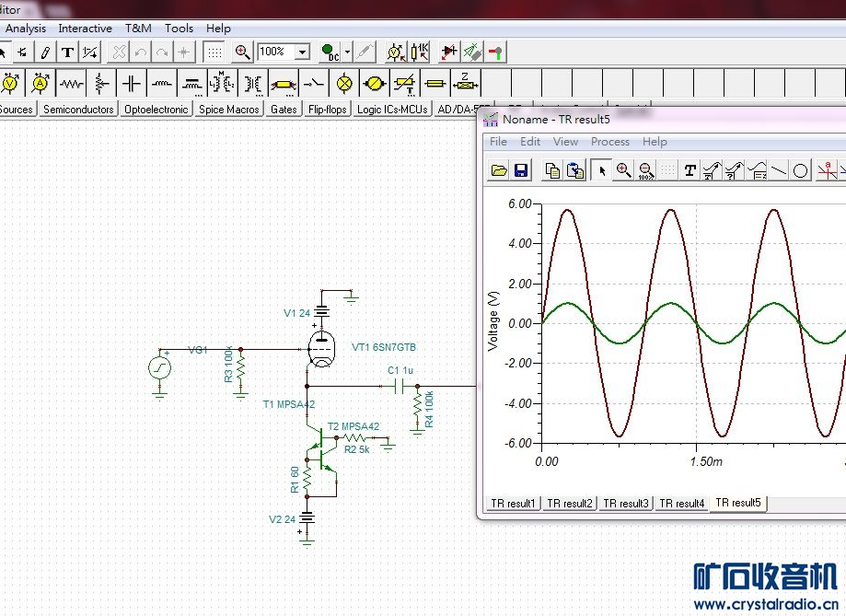Select the Gates component tab
846x616 pixels.
click(284, 109)
